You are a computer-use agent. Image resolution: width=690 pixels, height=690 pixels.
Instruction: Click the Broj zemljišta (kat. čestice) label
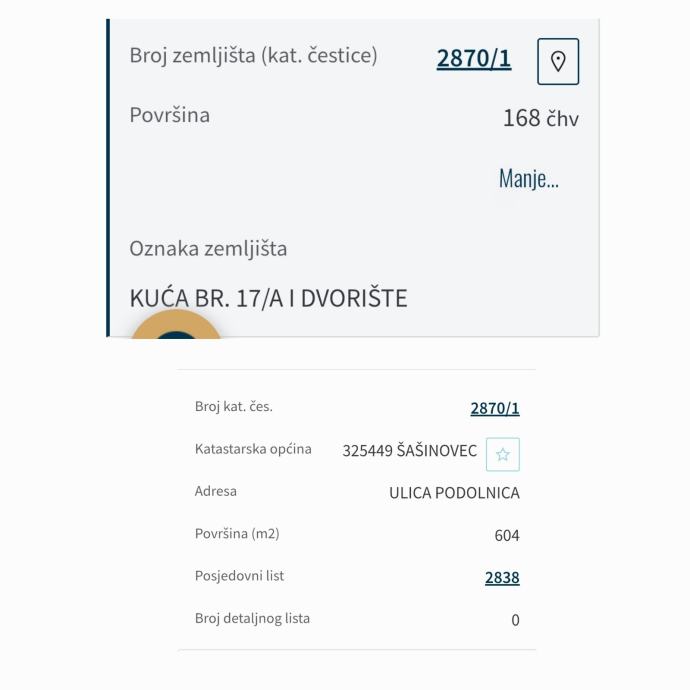point(253,56)
